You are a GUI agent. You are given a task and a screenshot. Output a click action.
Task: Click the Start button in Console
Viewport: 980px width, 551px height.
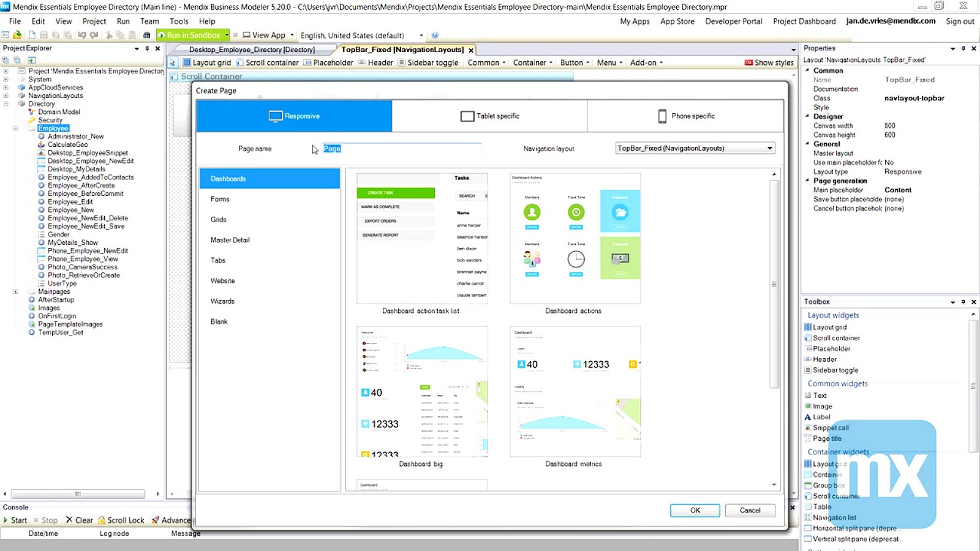[15, 520]
